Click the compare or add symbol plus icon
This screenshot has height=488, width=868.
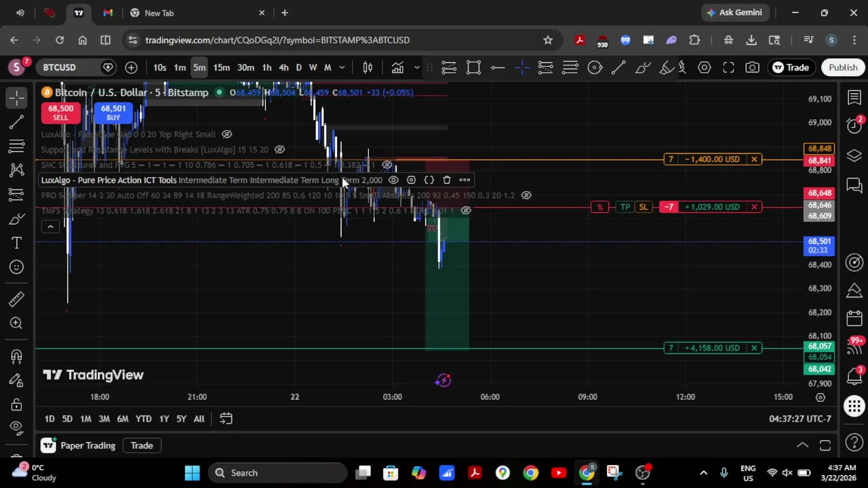tap(131, 67)
